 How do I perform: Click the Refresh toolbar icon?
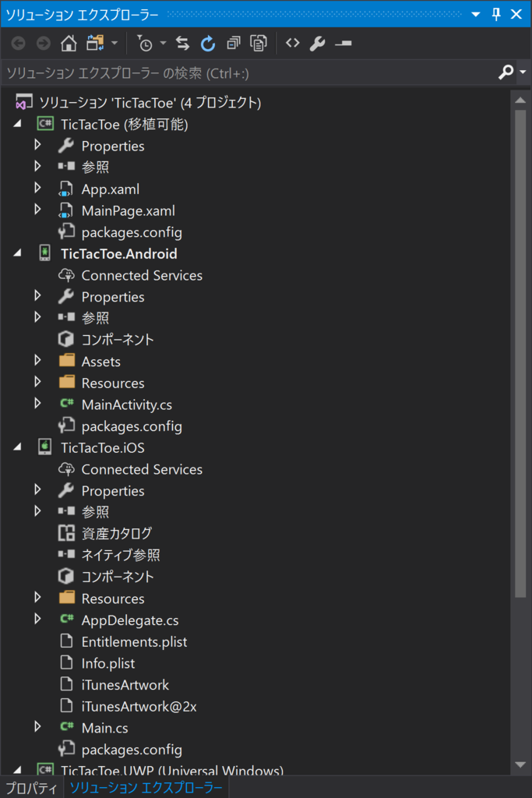click(x=207, y=44)
